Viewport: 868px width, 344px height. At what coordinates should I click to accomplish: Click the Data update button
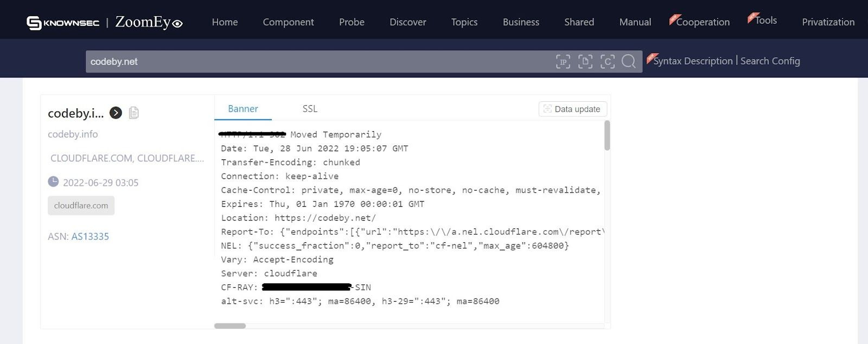pyautogui.click(x=572, y=109)
